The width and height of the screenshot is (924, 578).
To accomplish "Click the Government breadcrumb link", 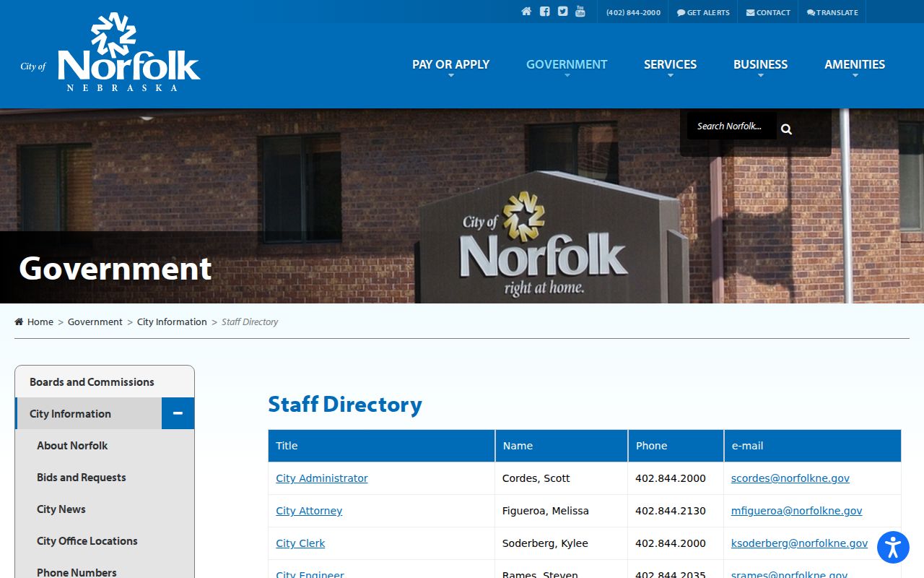I will pos(95,322).
